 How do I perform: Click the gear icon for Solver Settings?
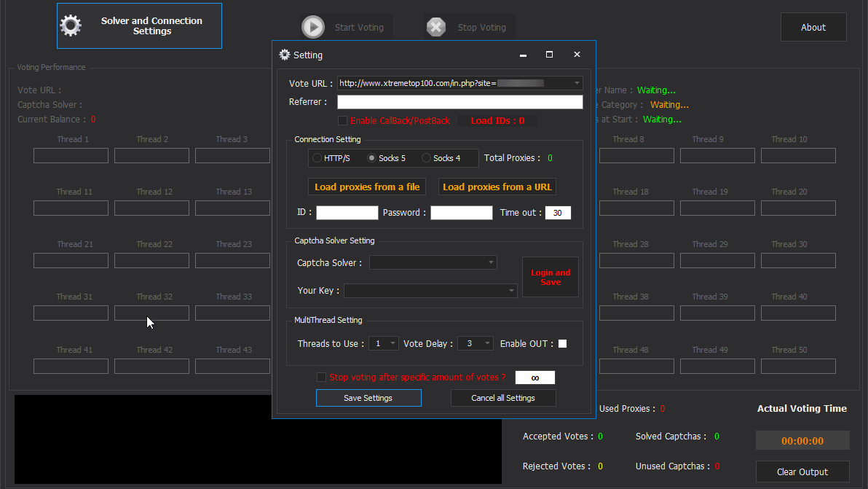[x=71, y=26]
